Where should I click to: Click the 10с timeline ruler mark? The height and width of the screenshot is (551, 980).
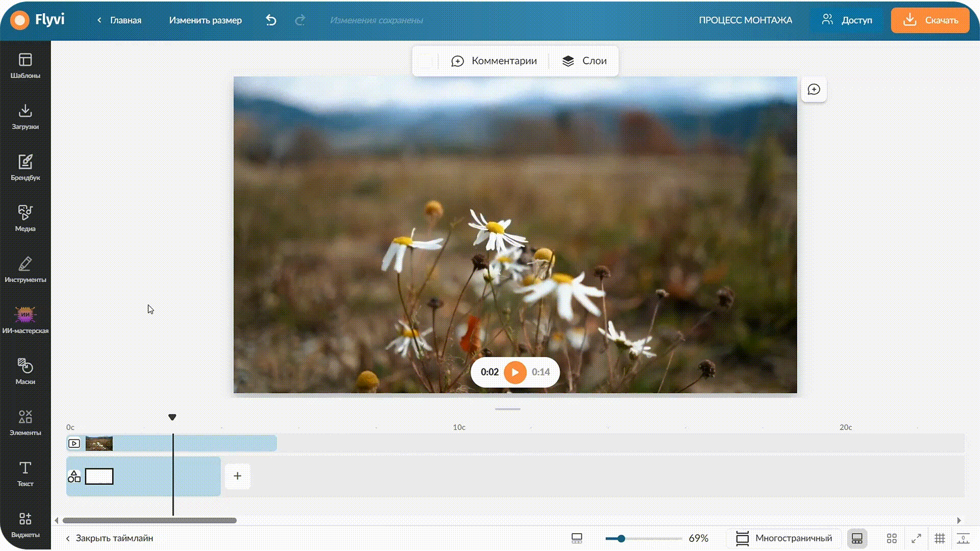click(x=459, y=427)
